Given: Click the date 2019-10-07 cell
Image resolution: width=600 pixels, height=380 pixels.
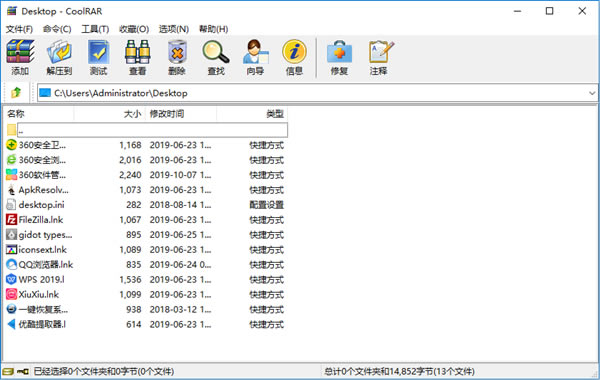Looking at the screenshot, I should [x=180, y=175].
